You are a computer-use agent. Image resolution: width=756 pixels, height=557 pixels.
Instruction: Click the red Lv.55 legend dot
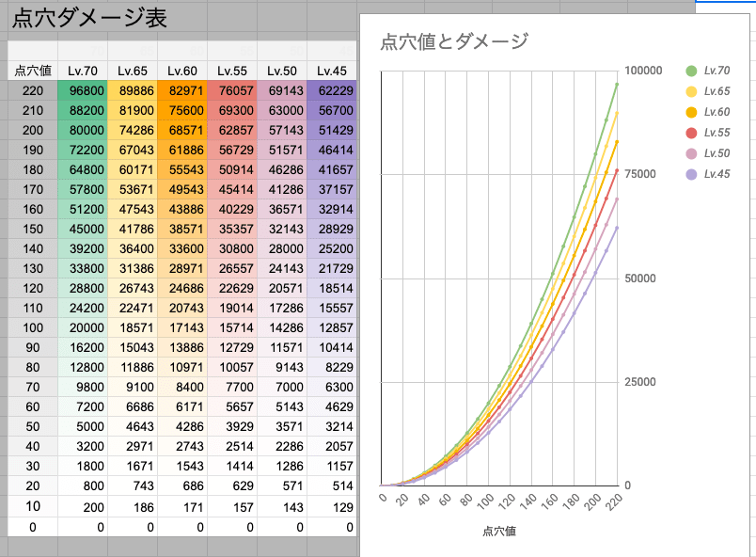[691, 134]
